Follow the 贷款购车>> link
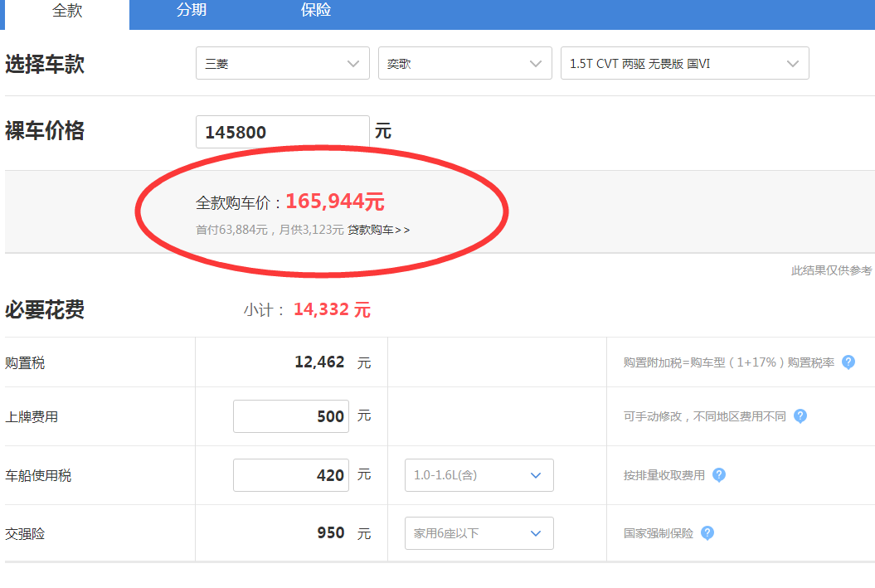Image resolution: width=875 pixels, height=588 pixels. point(379,230)
